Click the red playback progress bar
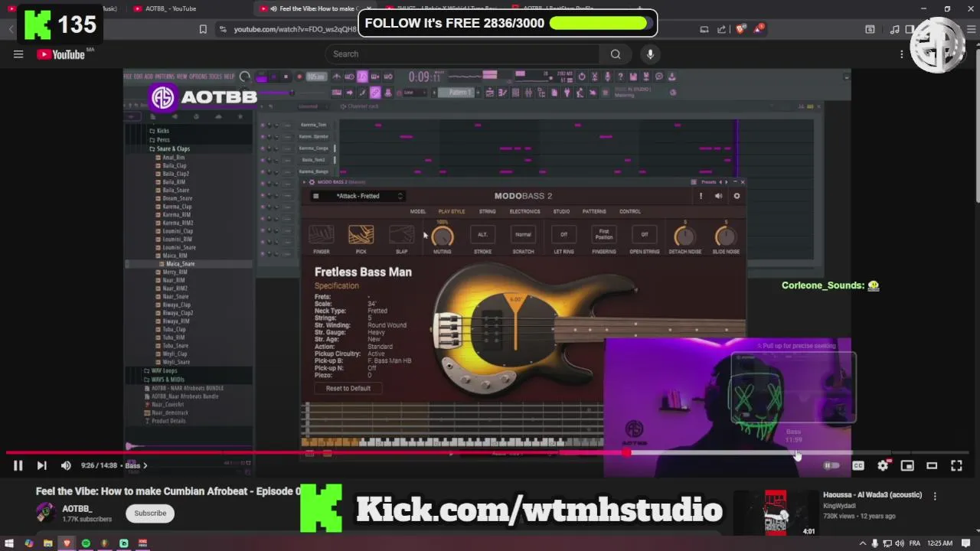The image size is (980, 551). 315,452
